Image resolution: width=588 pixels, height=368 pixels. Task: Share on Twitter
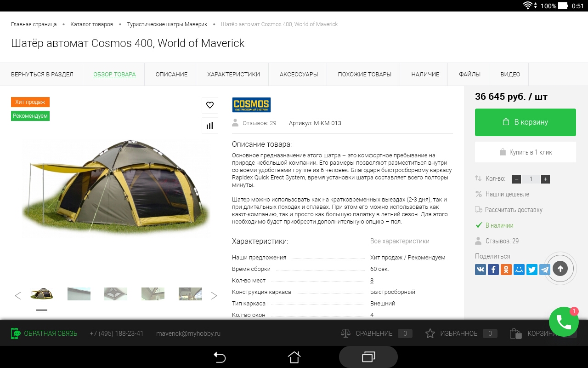[x=532, y=269]
